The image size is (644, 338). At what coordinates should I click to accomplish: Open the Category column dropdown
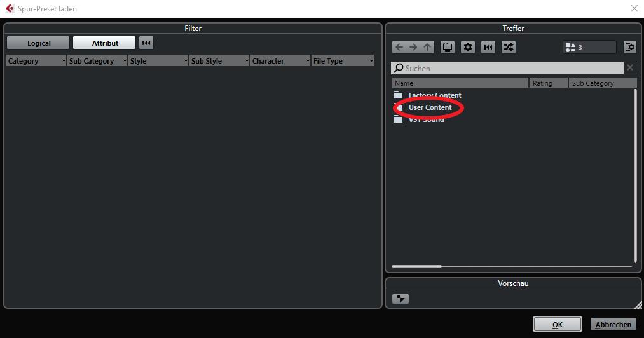36,61
